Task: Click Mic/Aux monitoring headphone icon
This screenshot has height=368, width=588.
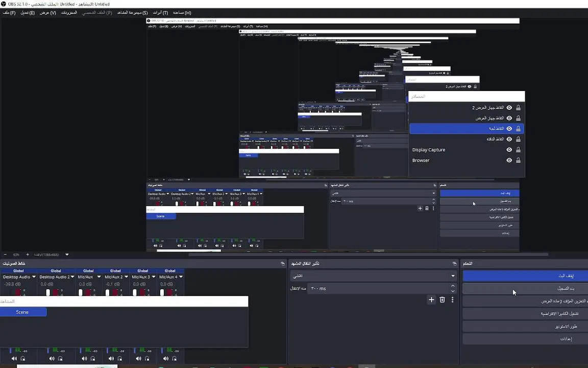Action: (x=93, y=359)
